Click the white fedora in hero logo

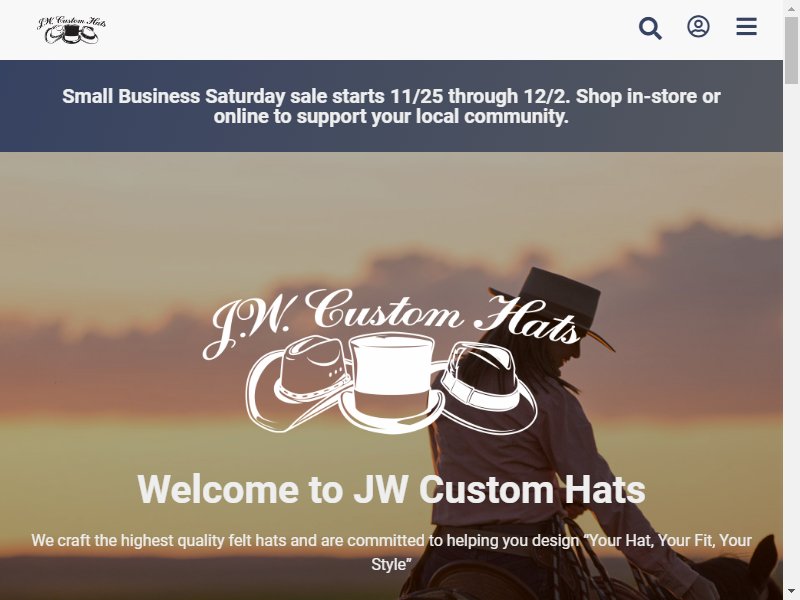point(488,386)
